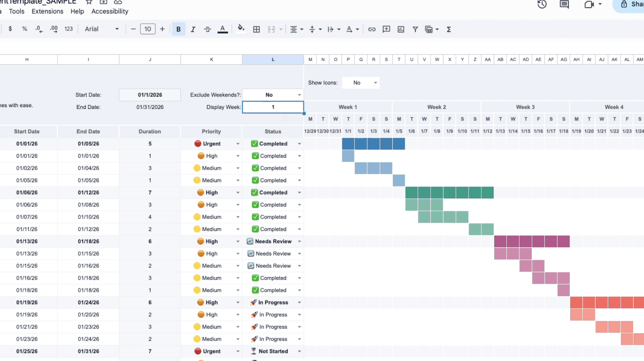
Task: Open the fill color picker
Action: click(x=241, y=29)
